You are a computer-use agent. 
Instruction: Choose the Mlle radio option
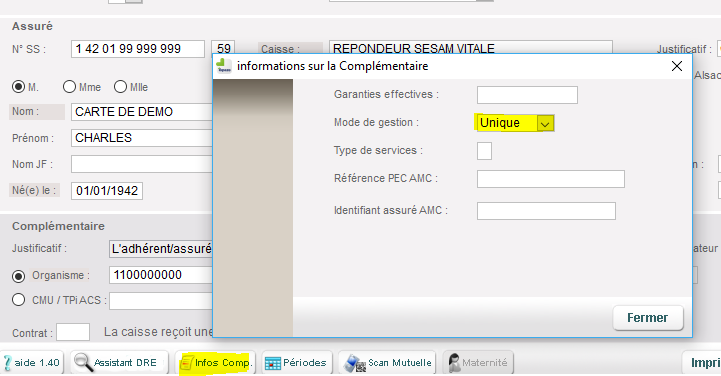[x=120, y=86]
